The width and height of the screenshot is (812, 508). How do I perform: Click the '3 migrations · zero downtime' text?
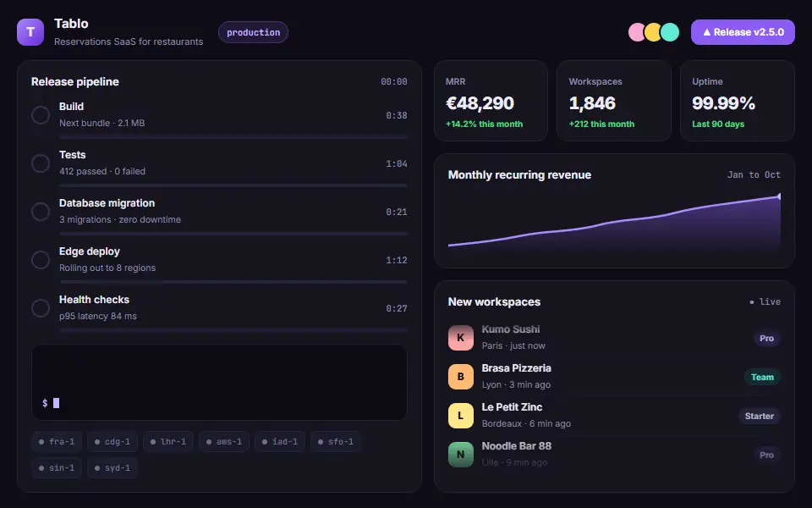[x=120, y=219]
